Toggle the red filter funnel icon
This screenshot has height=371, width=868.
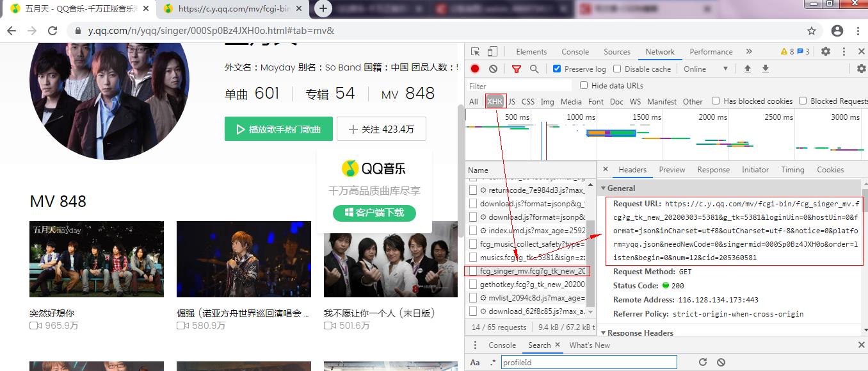point(517,69)
